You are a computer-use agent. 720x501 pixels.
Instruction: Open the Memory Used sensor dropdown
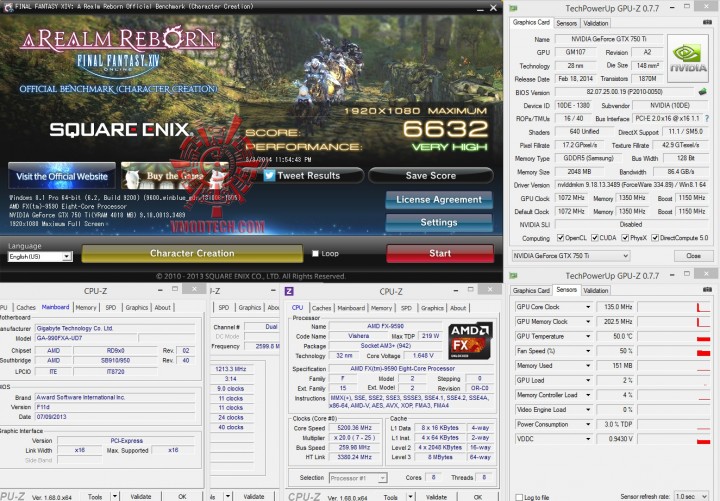point(588,366)
